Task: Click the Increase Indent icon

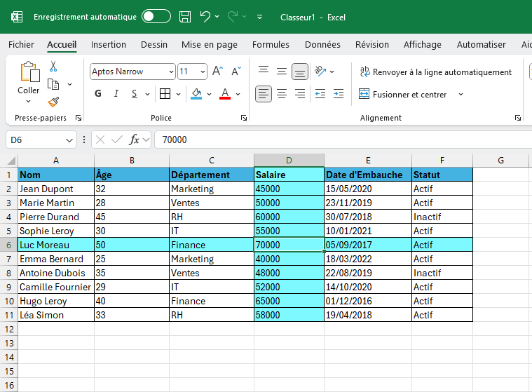Action: point(339,94)
